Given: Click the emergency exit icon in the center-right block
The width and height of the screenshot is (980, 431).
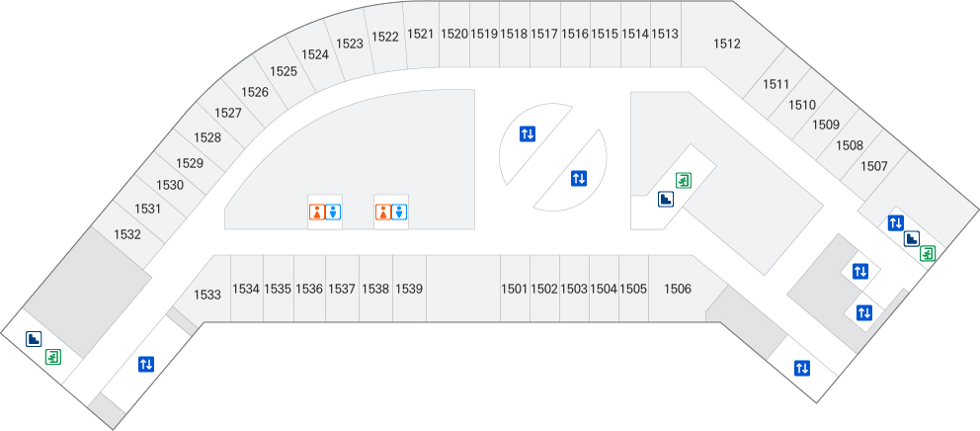Looking at the screenshot, I should click(x=683, y=180).
